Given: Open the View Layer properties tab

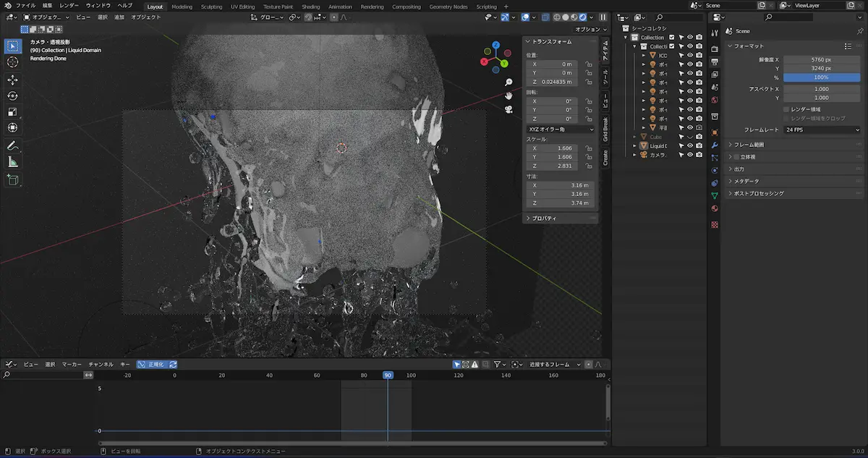Looking at the screenshot, I should [715, 74].
